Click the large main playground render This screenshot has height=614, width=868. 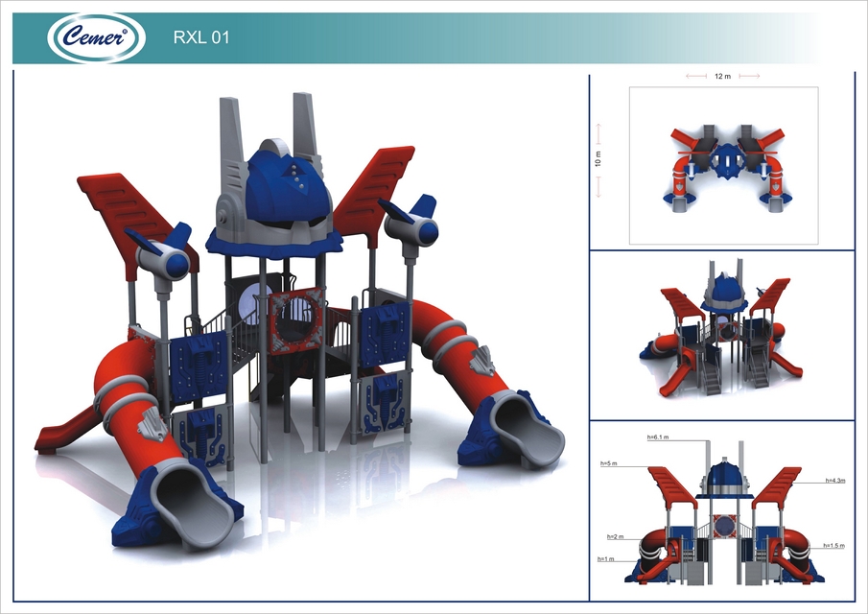(x=299, y=321)
